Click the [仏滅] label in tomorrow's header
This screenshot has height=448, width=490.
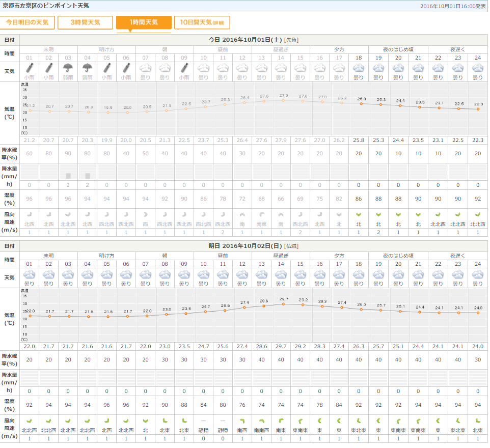tap(291, 246)
